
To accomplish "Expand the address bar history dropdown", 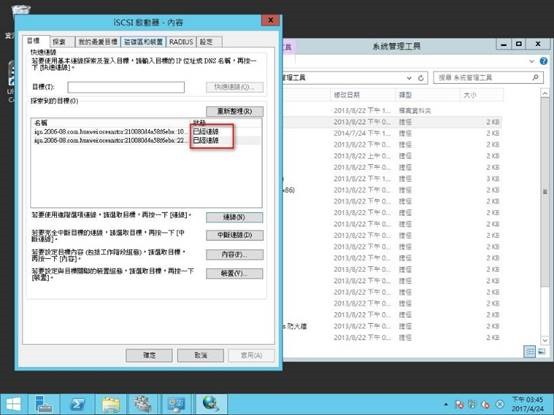I will tap(409, 78).
